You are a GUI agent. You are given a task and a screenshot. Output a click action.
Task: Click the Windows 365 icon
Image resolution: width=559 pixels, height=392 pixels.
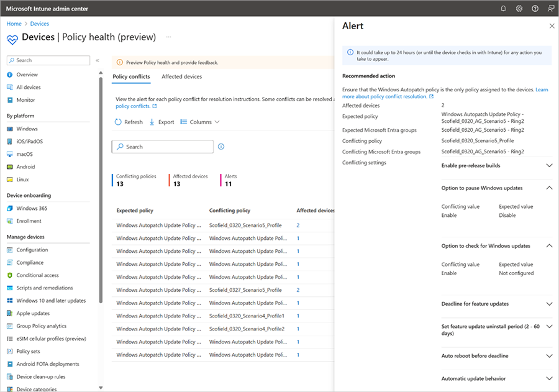[9, 208]
